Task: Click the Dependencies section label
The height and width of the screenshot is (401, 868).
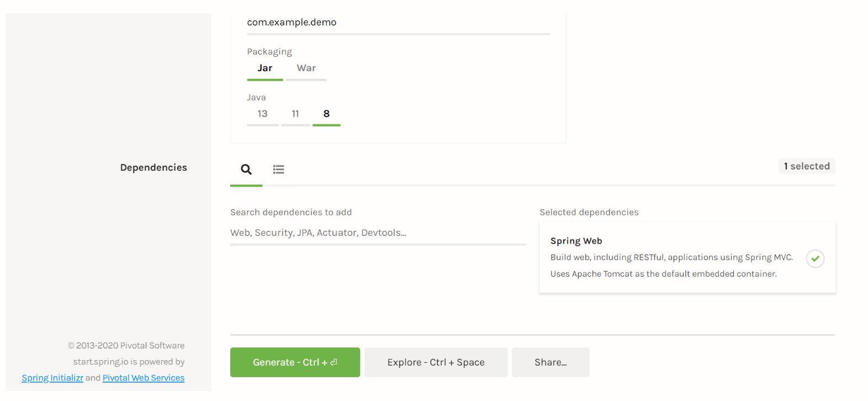Action: click(x=154, y=167)
